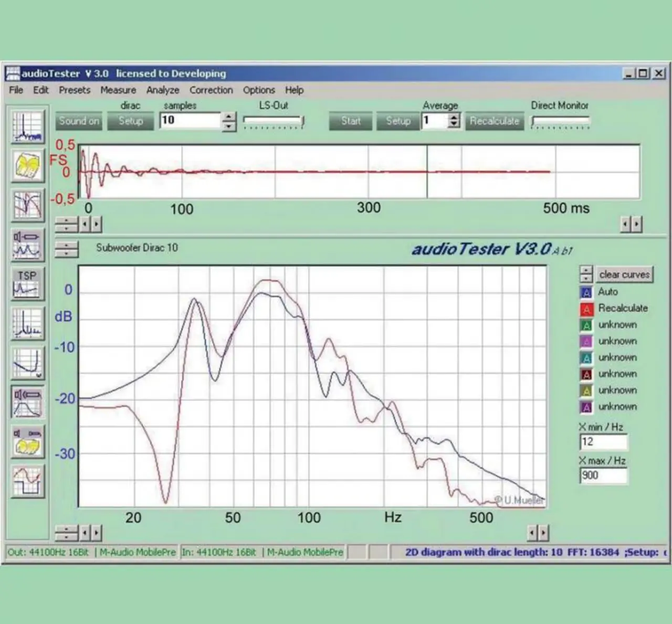Click the yellow 3D waterfall icon in sidebar
Image resolution: width=672 pixels, height=624 pixels.
tap(27, 166)
